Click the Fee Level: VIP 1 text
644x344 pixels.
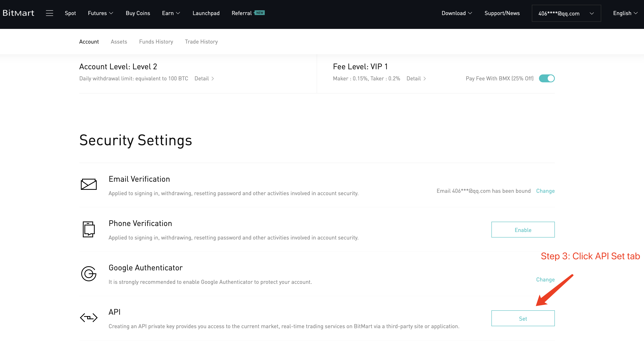coord(360,66)
